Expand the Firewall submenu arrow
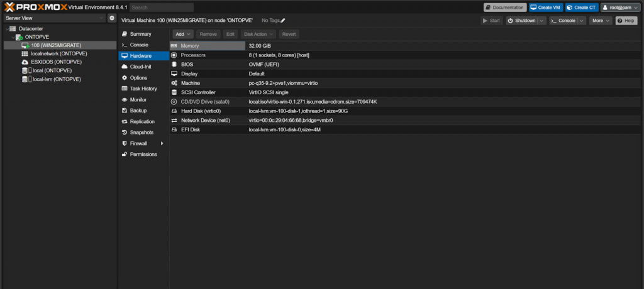The height and width of the screenshot is (289, 644). (x=162, y=144)
